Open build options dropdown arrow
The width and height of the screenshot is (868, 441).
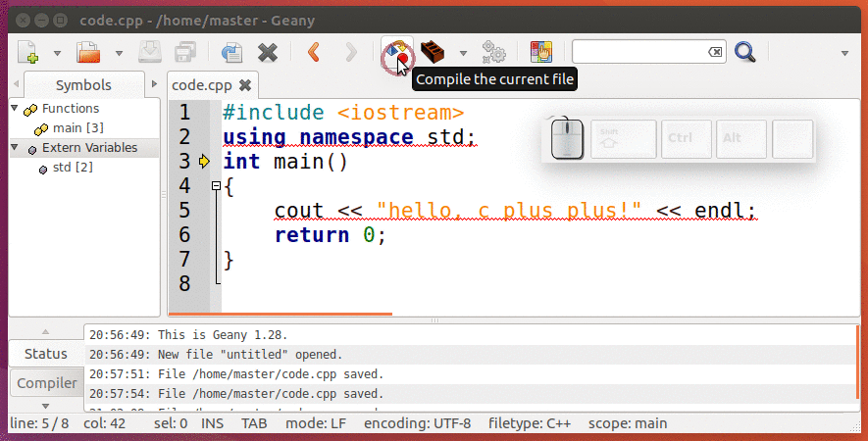[463, 53]
